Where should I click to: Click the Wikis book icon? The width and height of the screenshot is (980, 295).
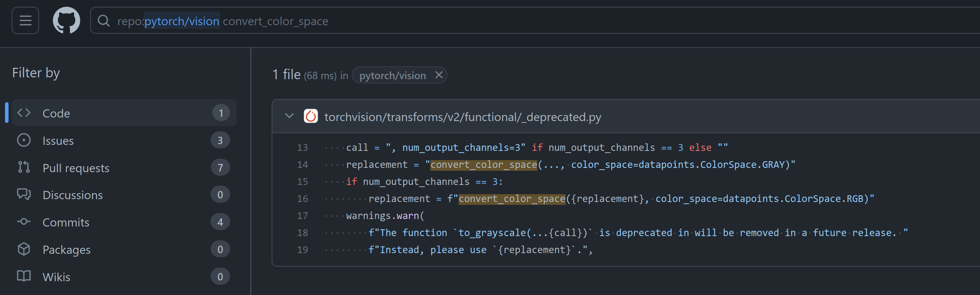point(24,277)
